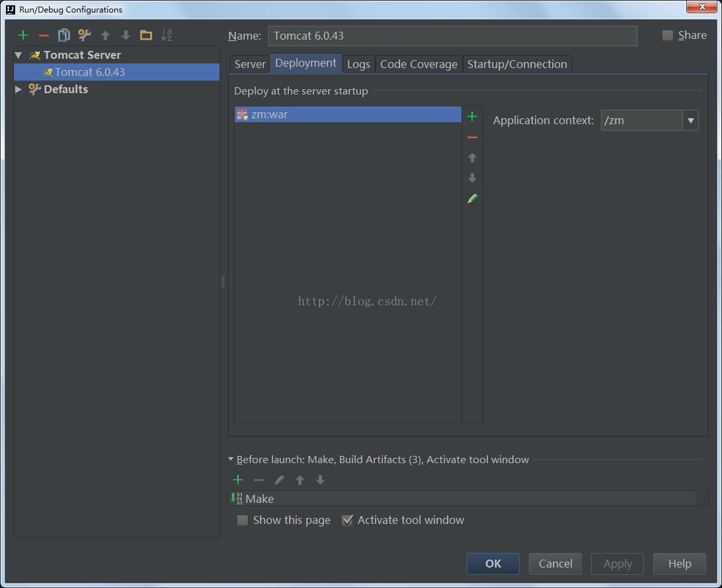Enable Show this page checkbox
This screenshot has width=722, height=588.
tap(242, 521)
